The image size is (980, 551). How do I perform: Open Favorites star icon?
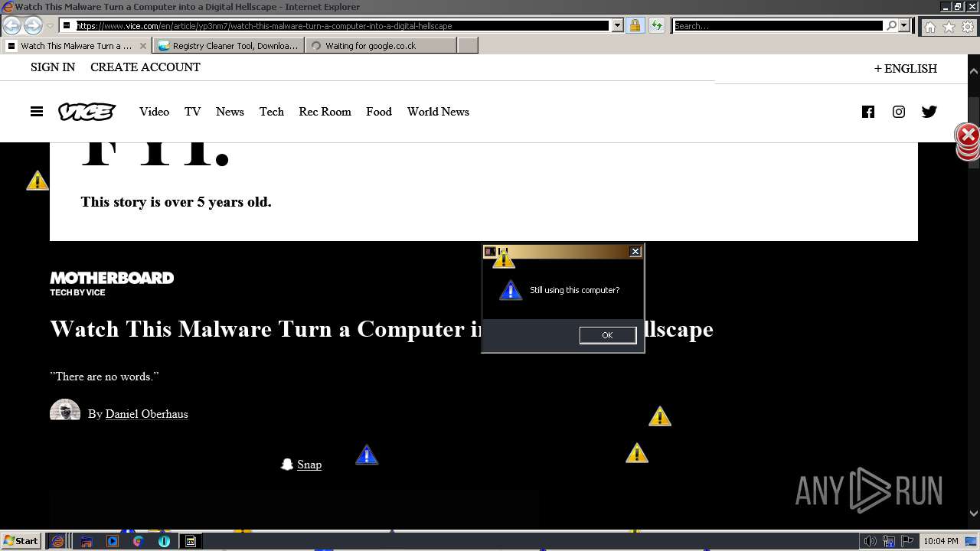pyautogui.click(x=949, y=27)
